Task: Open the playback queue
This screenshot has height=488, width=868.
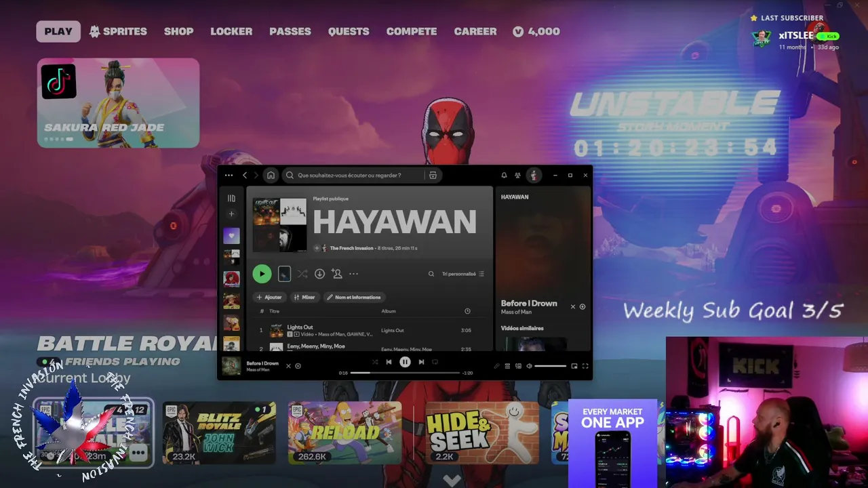Action: tap(507, 366)
